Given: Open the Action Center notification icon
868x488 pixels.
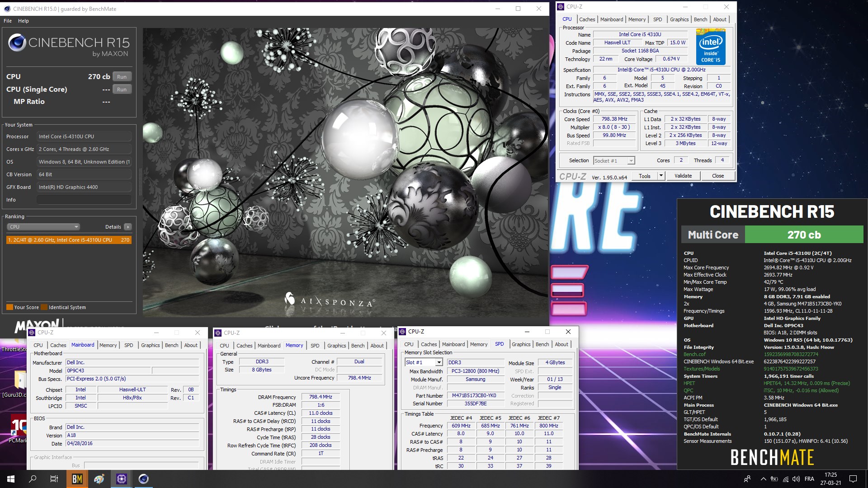Looking at the screenshot, I should (x=853, y=479).
